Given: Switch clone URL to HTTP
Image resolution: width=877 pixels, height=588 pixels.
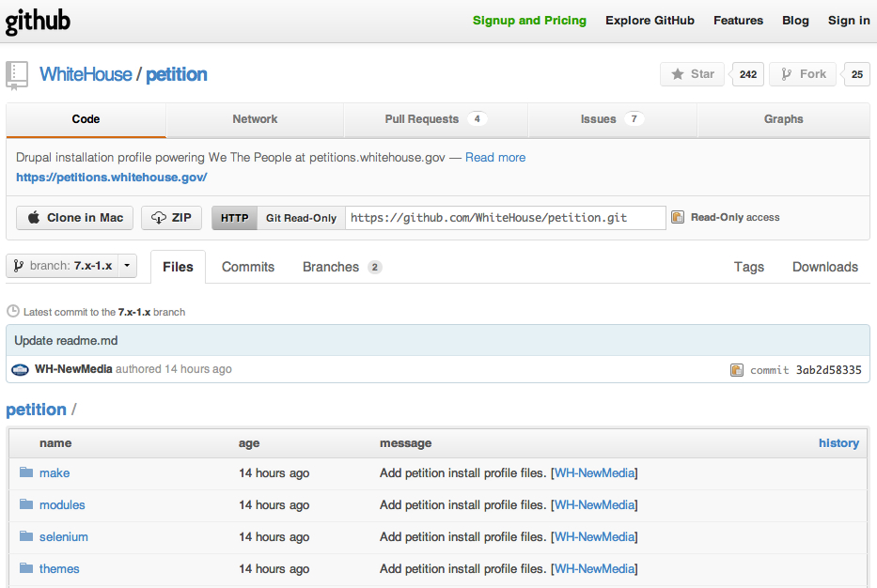Looking at the screenshot, I should pyautogui.click(x=233, y=217).
